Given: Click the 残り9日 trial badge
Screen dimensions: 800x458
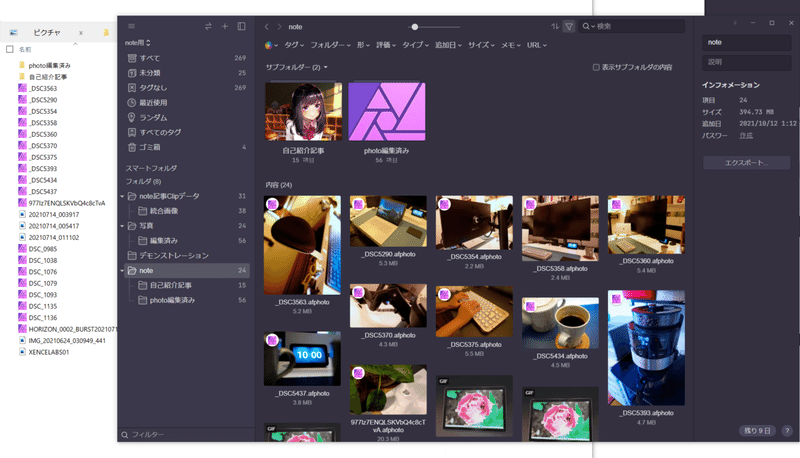Looking at the screenshot, I should point(757,430).
